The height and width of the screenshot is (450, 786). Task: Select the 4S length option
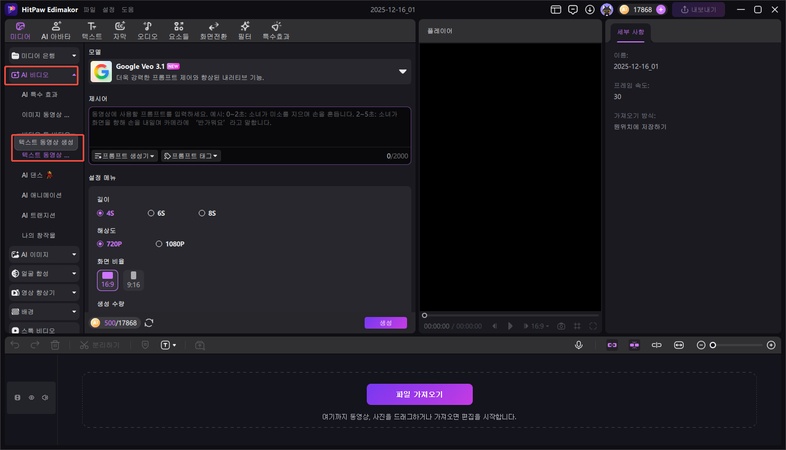(x=106, y=213)
